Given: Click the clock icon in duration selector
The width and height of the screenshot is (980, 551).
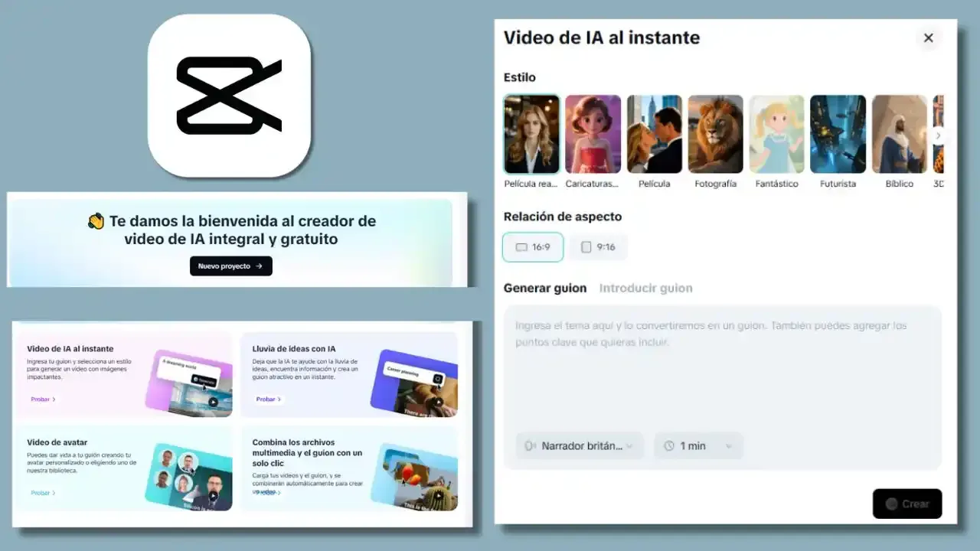Looking at the screenshot, I should pos(669,445).
